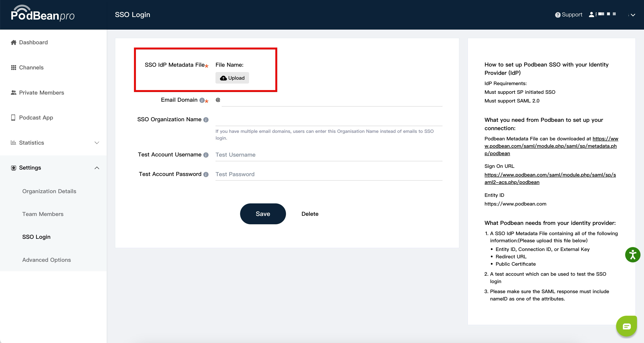Click the Statistics label in sidebar
The image size is (644, 343).
(32, 143)
